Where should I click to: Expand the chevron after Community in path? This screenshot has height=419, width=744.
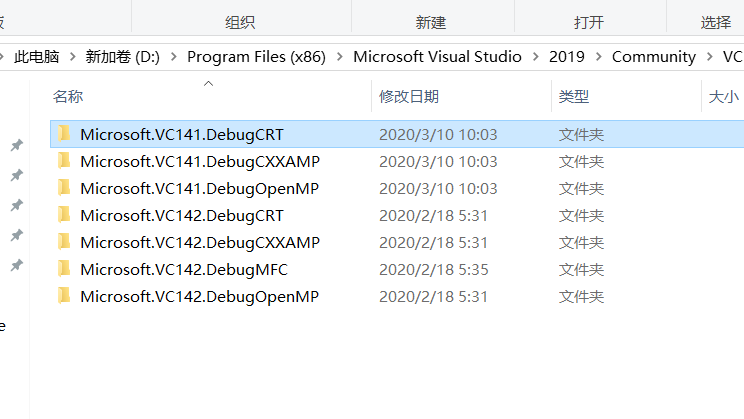click(709, 57)
